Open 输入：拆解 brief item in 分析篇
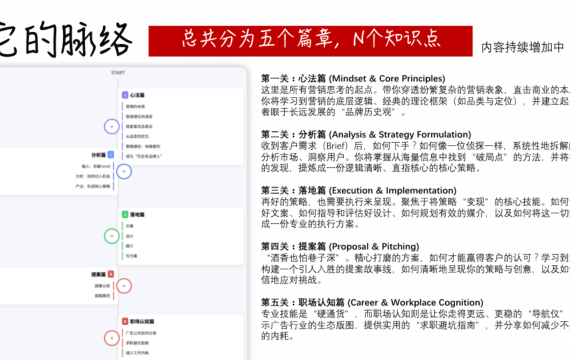This screenshot has height=360, width=570. coord(96,166)
